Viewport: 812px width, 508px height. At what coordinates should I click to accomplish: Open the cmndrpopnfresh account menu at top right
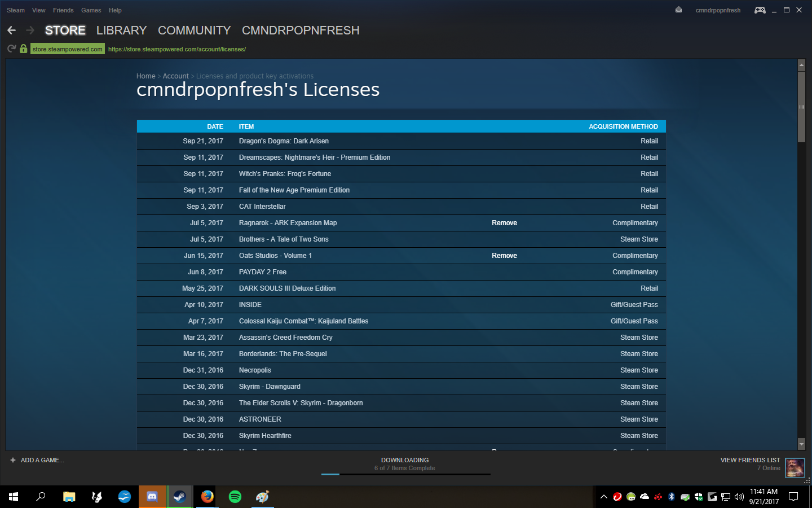[x=718, y=10]
